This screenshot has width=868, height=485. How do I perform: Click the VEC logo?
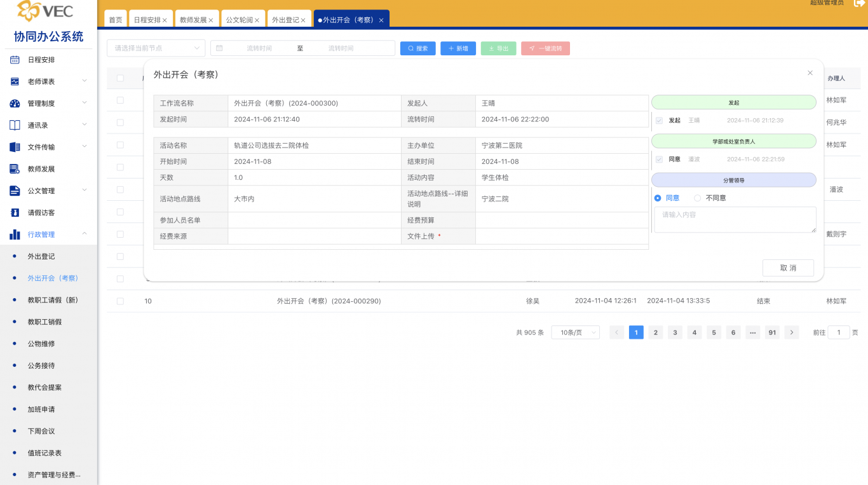[x=46, y=11]
